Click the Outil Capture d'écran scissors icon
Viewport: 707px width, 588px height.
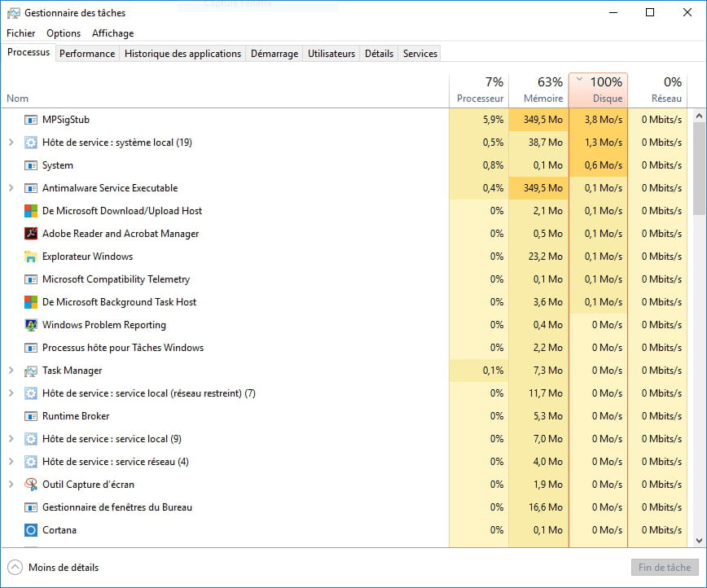[31, 485]
